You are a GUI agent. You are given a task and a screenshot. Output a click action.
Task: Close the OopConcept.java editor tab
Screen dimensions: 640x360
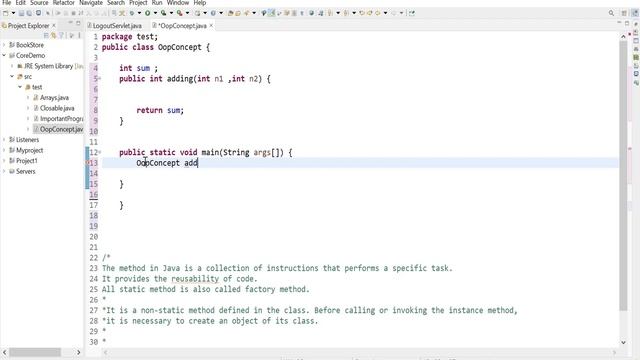pos(211,26)
